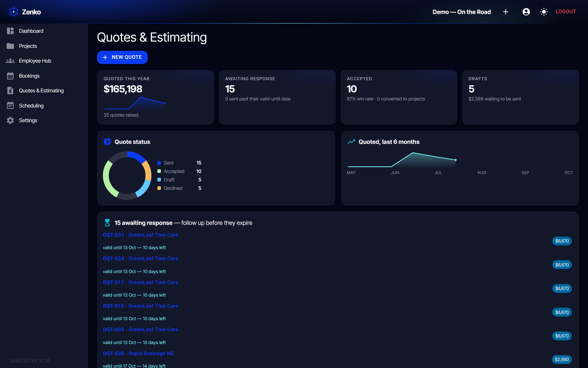This screenshot has width=588, height=368.
Task: Click the $2,990 amount badge
Action: click(x=562, y=360)
